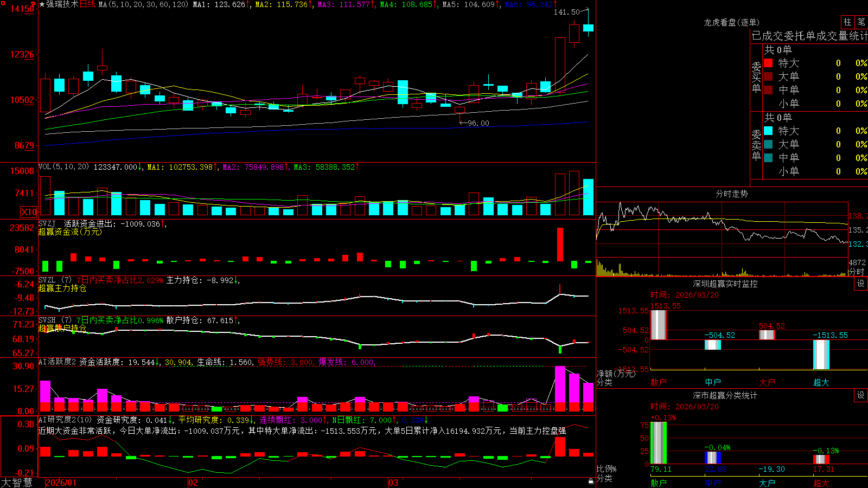Click the teal 中单 sell-order swatch
This screenshot has height=488, width=868.
[768, 158]
